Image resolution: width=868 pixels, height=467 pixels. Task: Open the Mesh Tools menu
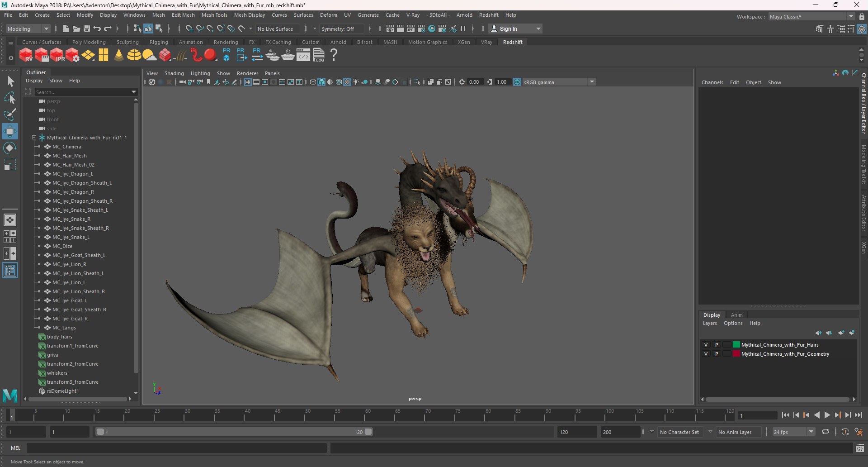tap(214, 15)
